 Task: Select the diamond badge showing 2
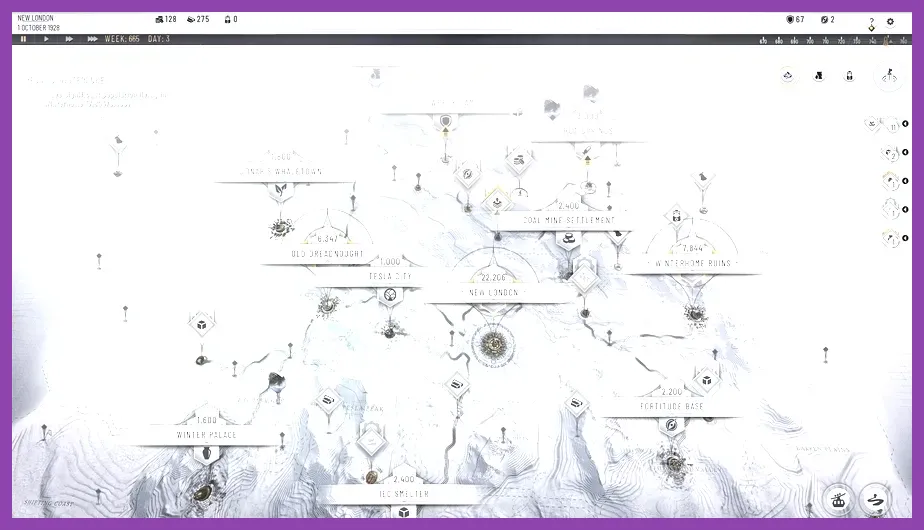892,155
